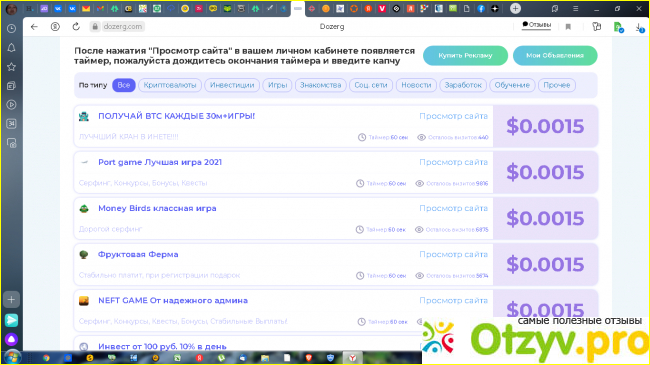Open favorites star icon in the sidebar
Screen dimensions: 650x365
pos(11,67)
